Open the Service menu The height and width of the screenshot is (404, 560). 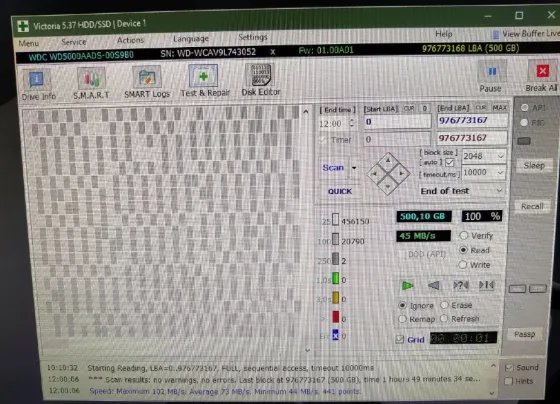tap(74, 42)
